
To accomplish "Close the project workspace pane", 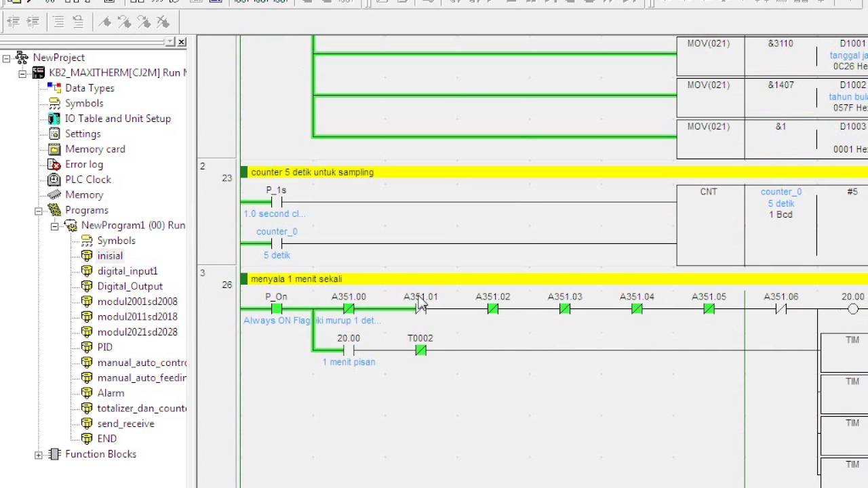I will coord(181,42).
